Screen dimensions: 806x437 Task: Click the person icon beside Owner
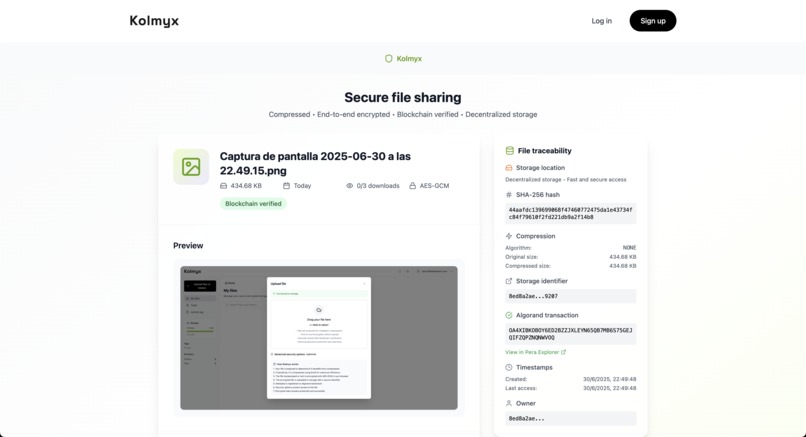click(x=509, y=404)
